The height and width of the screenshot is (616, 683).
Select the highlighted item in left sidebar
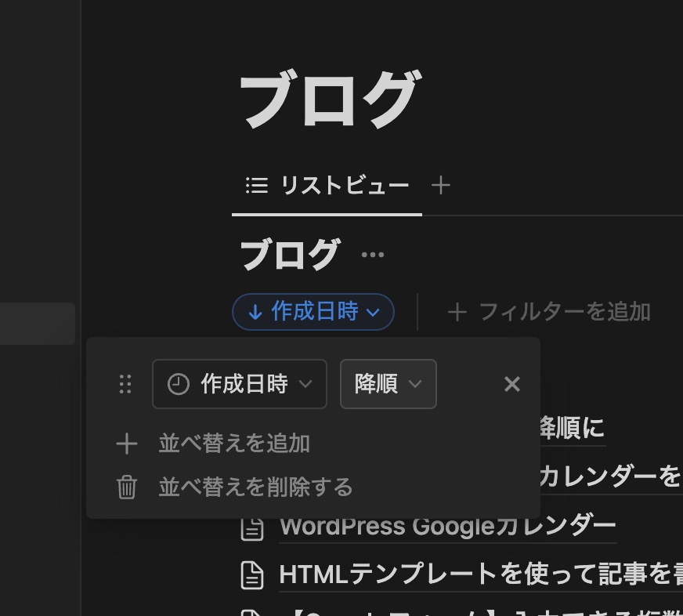click(37, 324)
